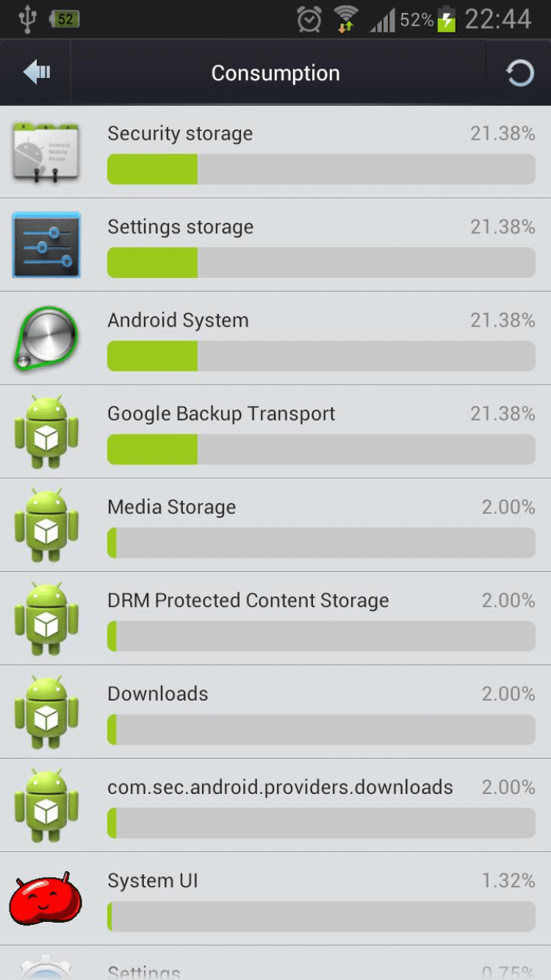Tap the back arrow icon
551x980 pixels.
[36, 72]
